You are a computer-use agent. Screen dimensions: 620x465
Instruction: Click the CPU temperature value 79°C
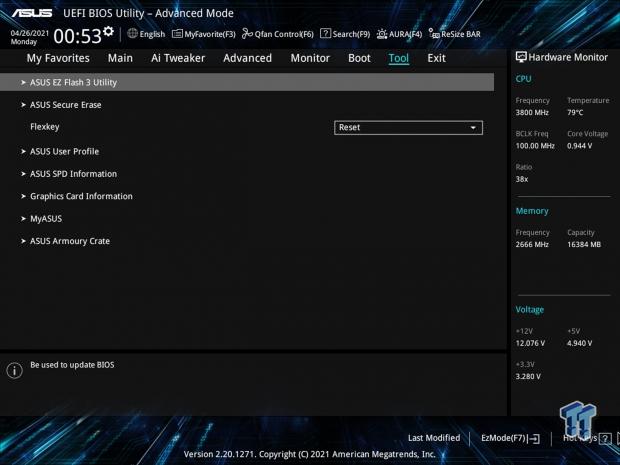click(x=575, y=113)
